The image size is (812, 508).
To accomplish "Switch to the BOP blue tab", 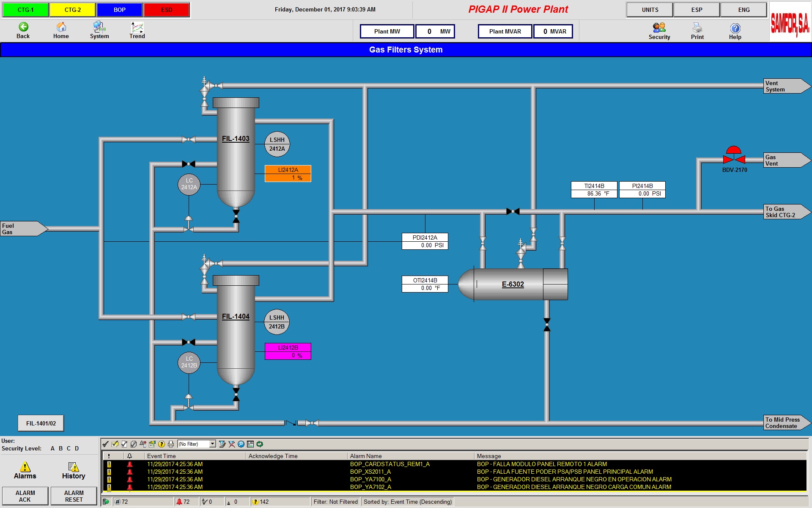I will tap(120, 10).
